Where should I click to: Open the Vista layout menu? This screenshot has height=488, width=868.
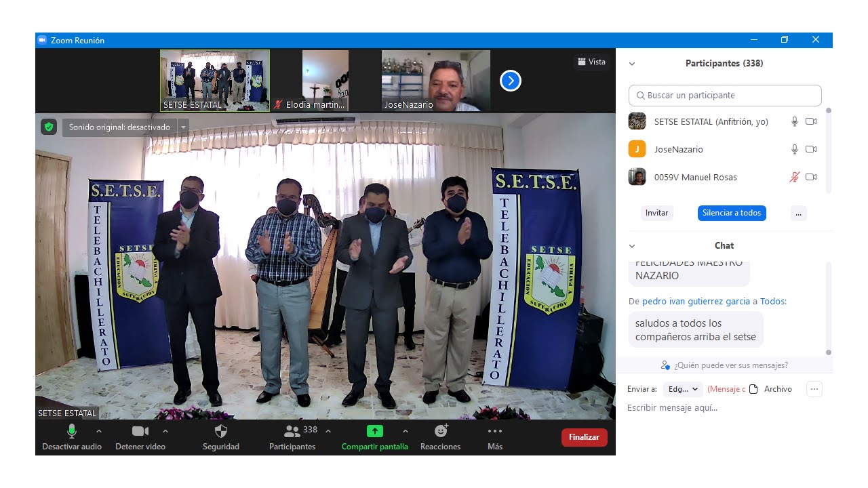[591, 62]
